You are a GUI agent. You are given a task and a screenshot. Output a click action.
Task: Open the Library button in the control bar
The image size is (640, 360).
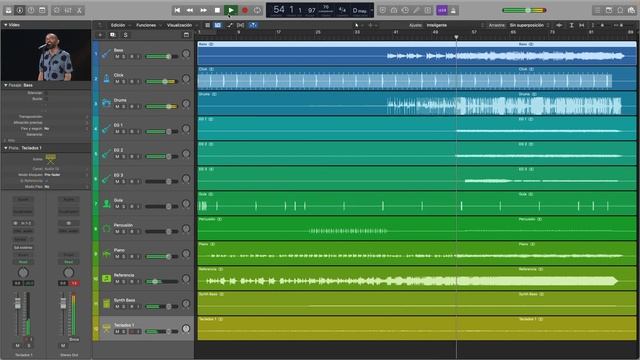9,10
